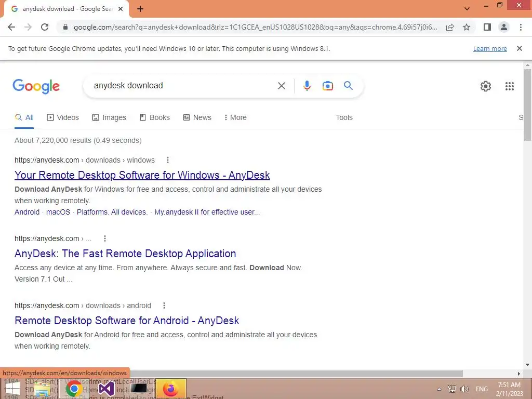Viewport: 532px width, 399px height.
Task: Open the network tray icon
Action: (452, 389)
